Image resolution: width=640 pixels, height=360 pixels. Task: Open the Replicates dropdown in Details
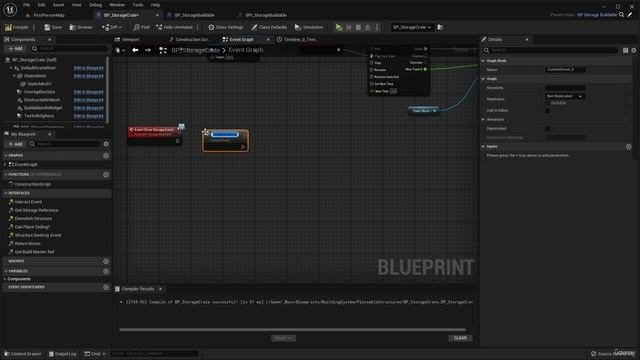click(x=565, y=96)
